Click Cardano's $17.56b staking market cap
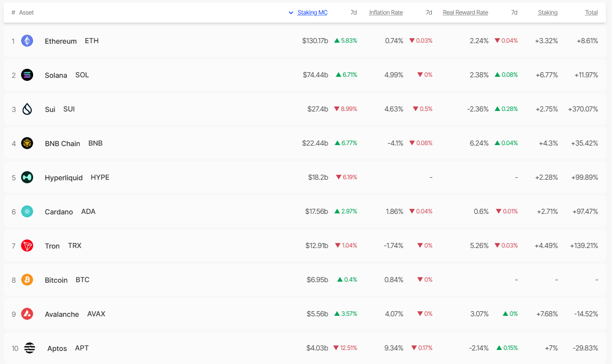Screen dimensions: 612x364 click(x=317, y=211)
